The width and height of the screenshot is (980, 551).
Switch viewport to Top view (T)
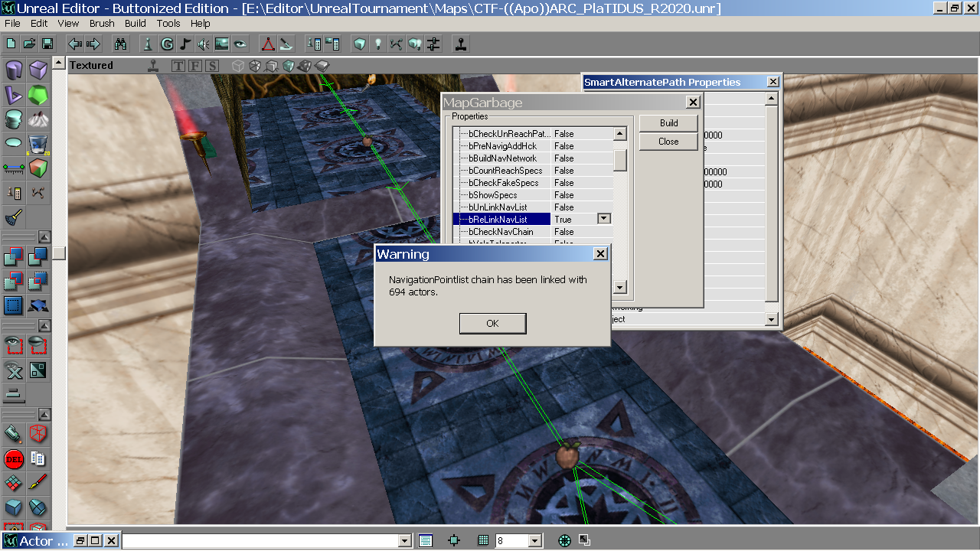[x=178, y=66]
